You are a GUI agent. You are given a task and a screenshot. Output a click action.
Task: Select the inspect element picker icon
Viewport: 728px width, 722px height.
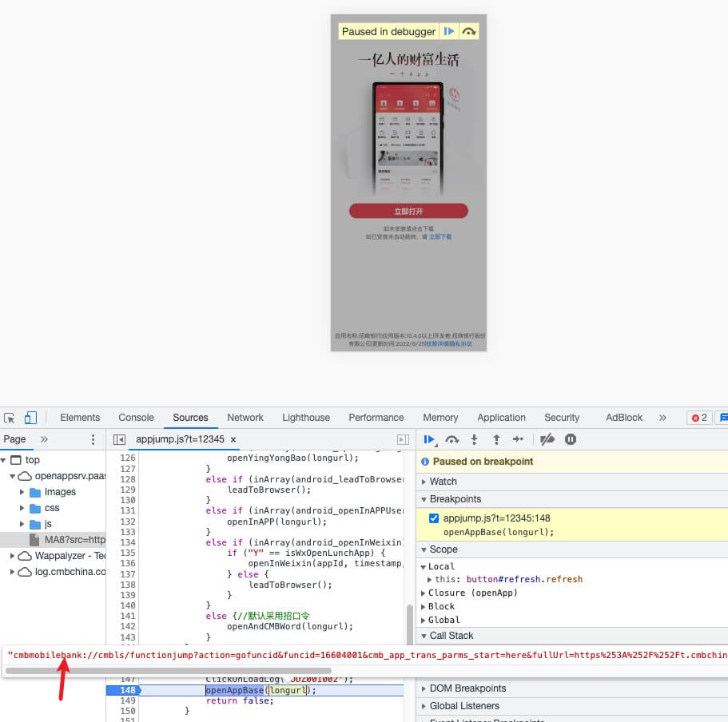click(x=10, y=418)
